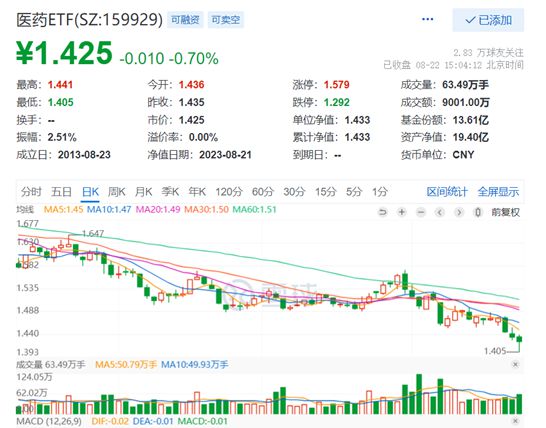Open 区间统计 range statistics
The image size is (546, 428).
(x=447, y=192)
